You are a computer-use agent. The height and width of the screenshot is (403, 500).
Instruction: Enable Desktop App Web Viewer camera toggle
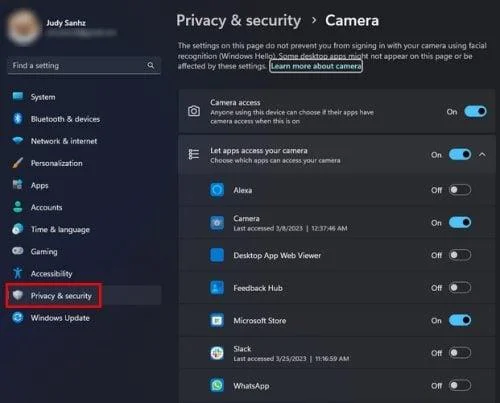click(x=460, y=255)
